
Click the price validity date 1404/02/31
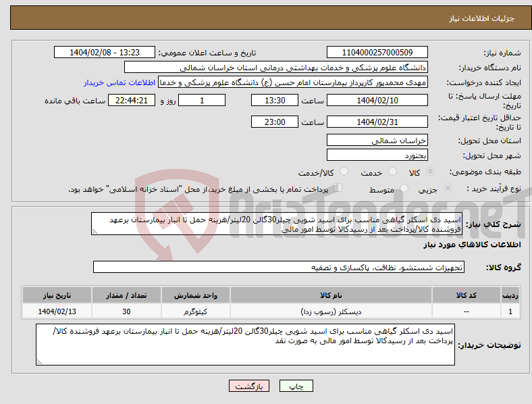(x=377, y=122)
